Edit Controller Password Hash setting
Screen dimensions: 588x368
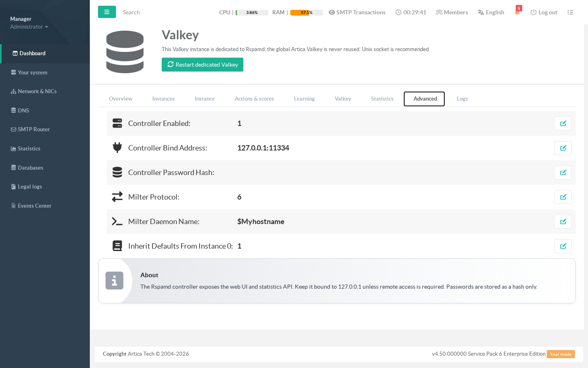(x=563, y=173)
